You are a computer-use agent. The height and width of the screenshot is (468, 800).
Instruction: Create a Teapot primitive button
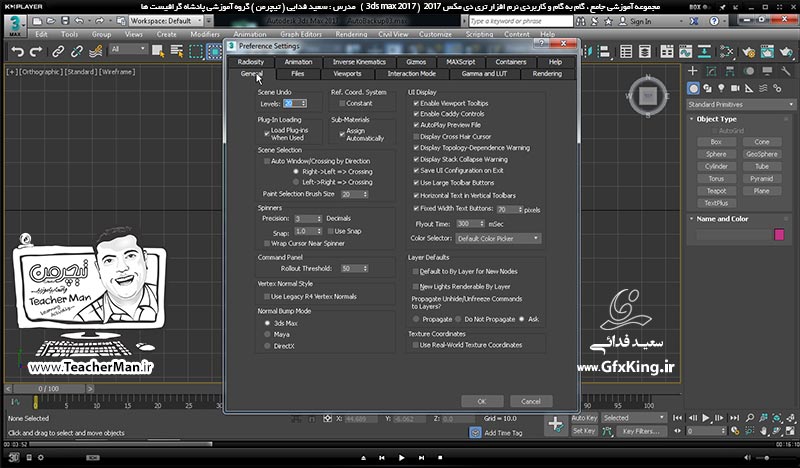pos(716,191)
